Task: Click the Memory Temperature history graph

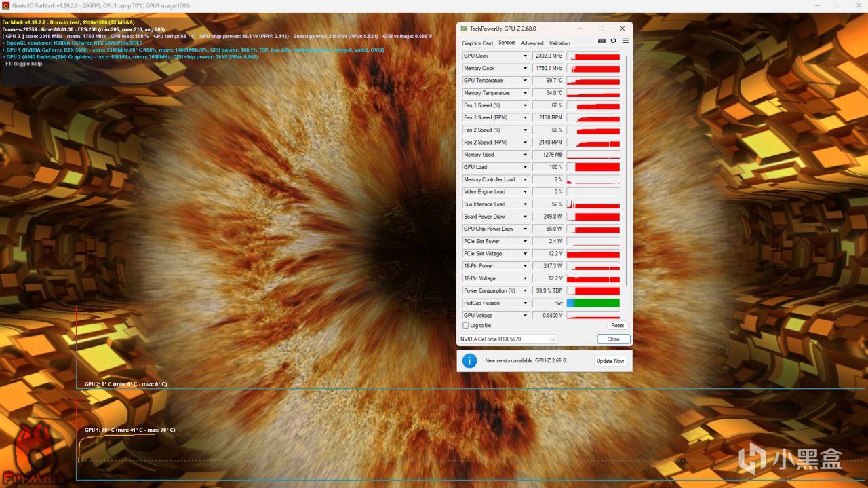Action: pos(593,93)
